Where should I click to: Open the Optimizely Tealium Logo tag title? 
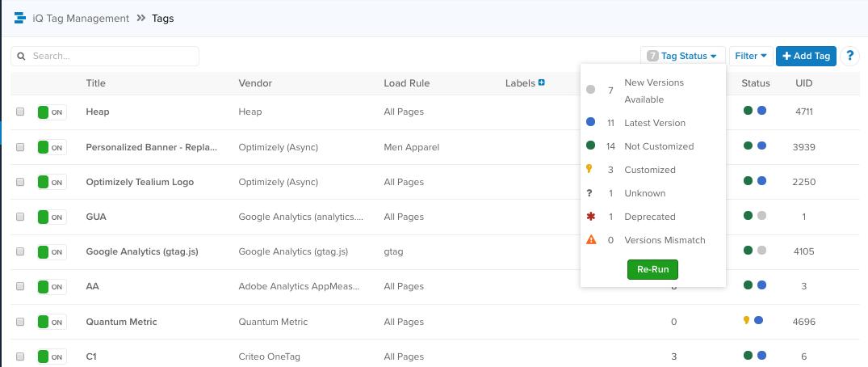tap(140, 182)
